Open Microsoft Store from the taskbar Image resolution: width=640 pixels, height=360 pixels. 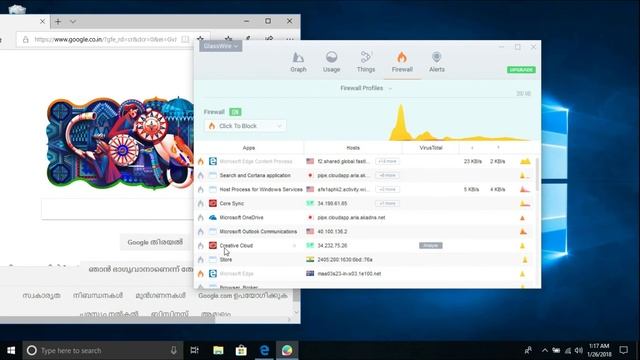[x=241, y=350]
